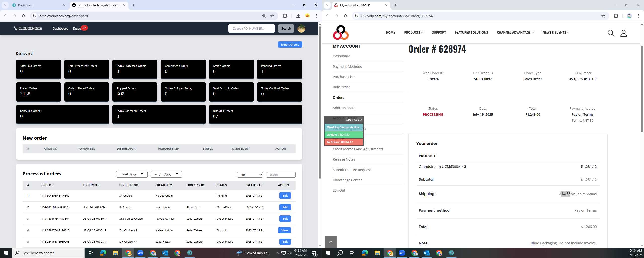
Task: Click the zoom magnifier icon in left address bar
Action: [x=264, y=16]
